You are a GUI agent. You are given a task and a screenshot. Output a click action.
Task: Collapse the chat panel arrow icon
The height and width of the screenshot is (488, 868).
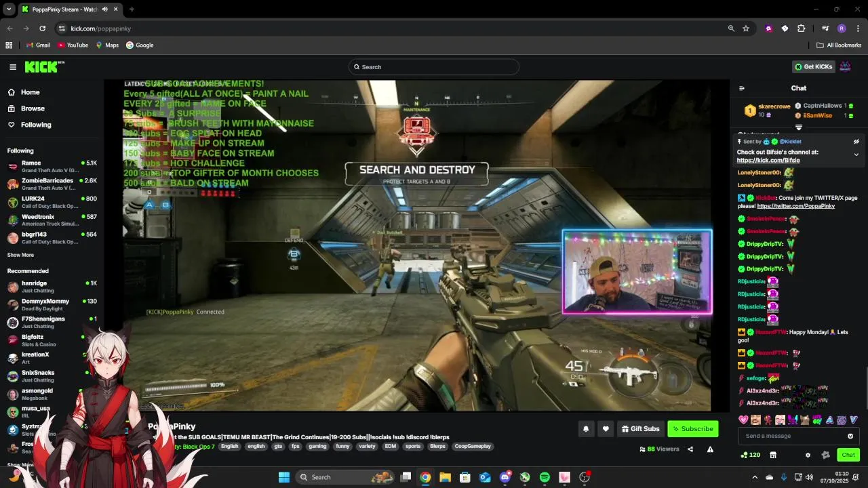742,88
